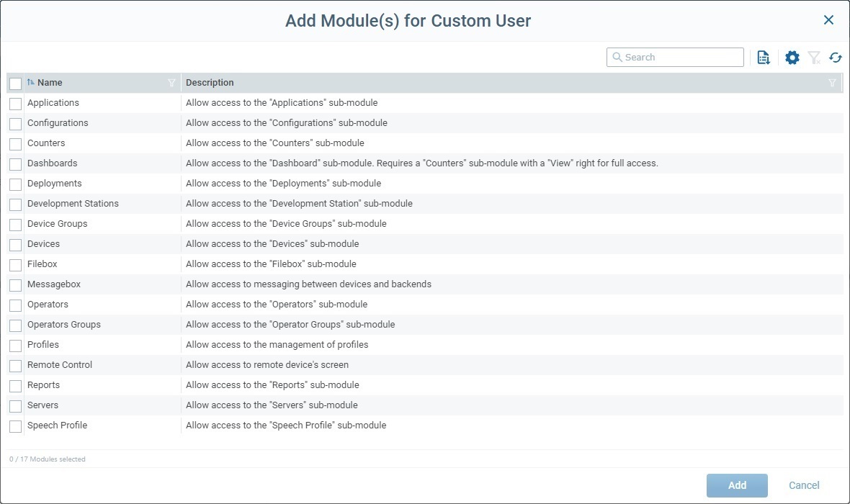Open the Description column filter funnel
Viewport: 850px width, 504px height.
click(x=833, y=83)
